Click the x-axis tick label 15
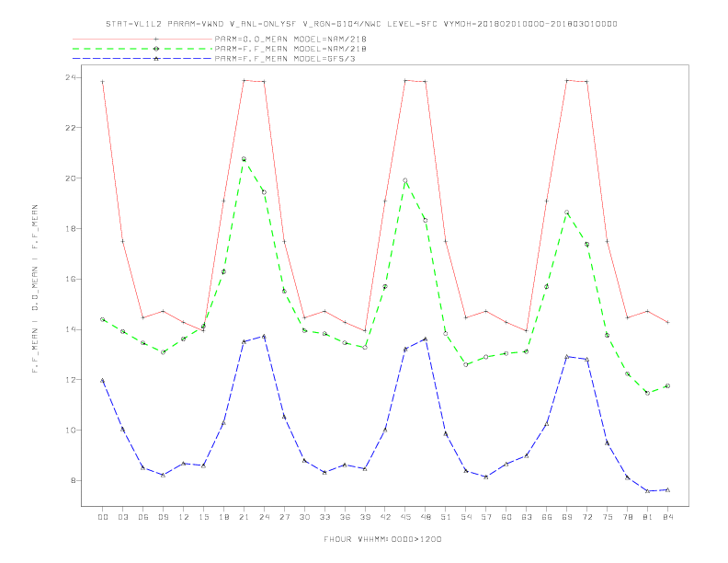Image resolution: width=728 pixels, height=563 pixels. pyautogui.click(x=203, y=517)
